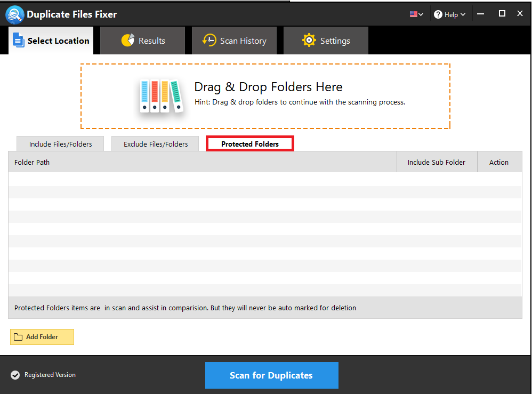This screenshot has height=394, width=532.
Task: Select the Exclude Files/Folders tab
Action: pos(156,144)
